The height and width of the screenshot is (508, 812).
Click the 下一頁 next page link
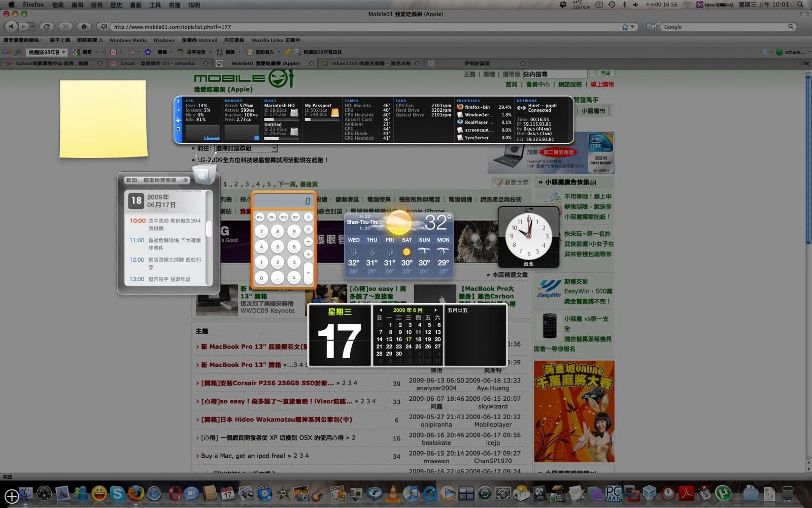(x=287, y=184)
